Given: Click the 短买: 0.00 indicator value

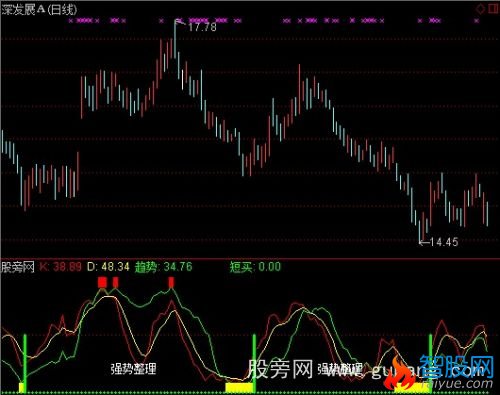Looking at the screenshot, I should point(255,267).
